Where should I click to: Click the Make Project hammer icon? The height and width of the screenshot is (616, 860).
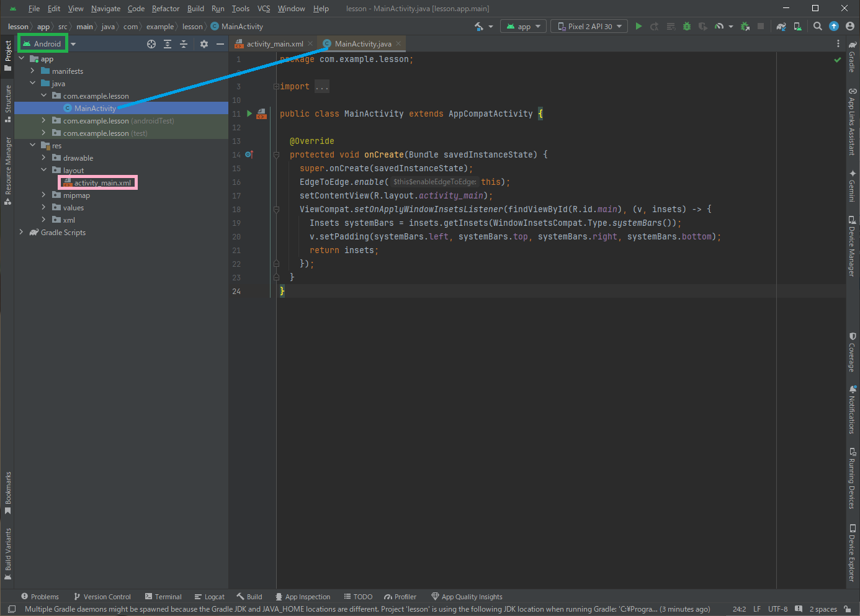tap(479, 27)
